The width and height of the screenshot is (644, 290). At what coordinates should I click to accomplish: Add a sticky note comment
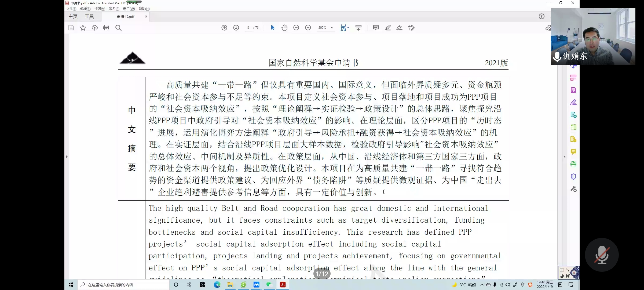376,28
